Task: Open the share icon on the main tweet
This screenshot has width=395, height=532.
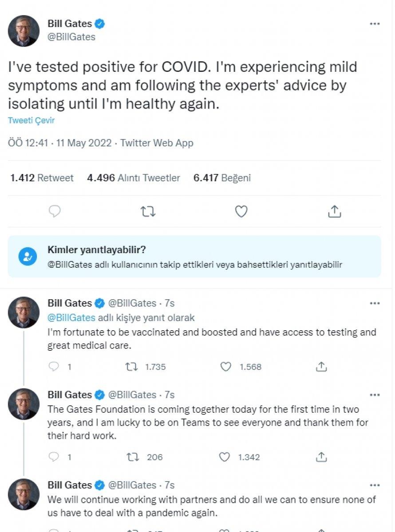Action: click(x=334, y=211)
